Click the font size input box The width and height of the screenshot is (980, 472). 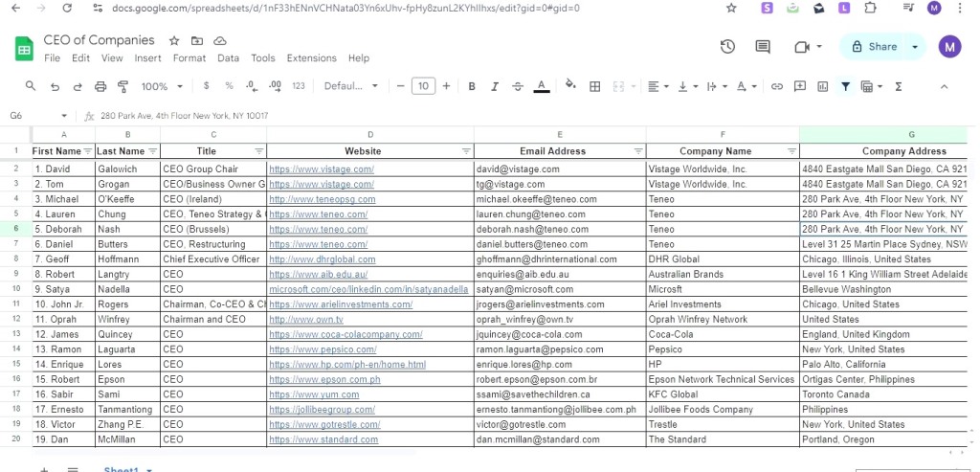423,86
